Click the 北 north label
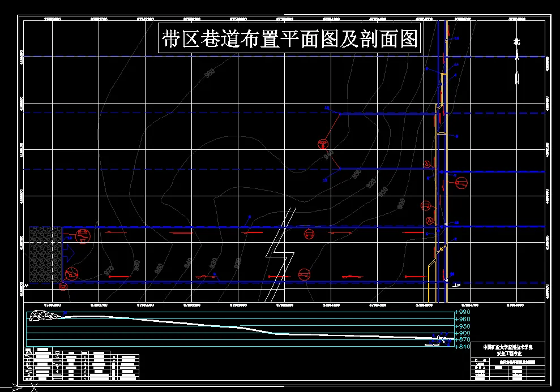Screen dimensions: 560x392 (517, 42)
